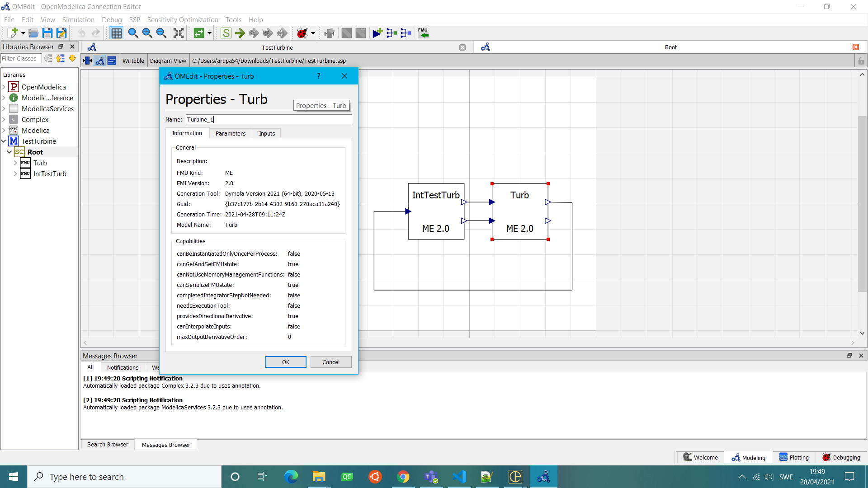
Task: Click the Fit to Diagram icon
Action: [x=179, y=33]
